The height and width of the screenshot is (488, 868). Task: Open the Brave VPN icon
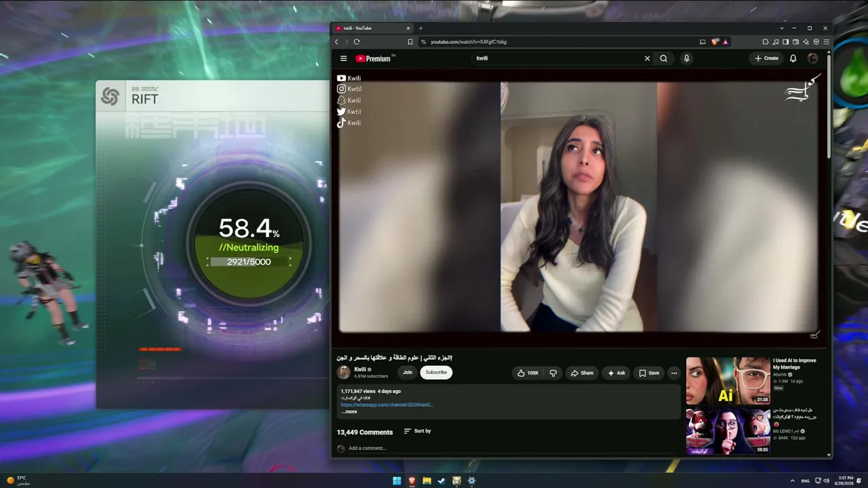[816, 42]
